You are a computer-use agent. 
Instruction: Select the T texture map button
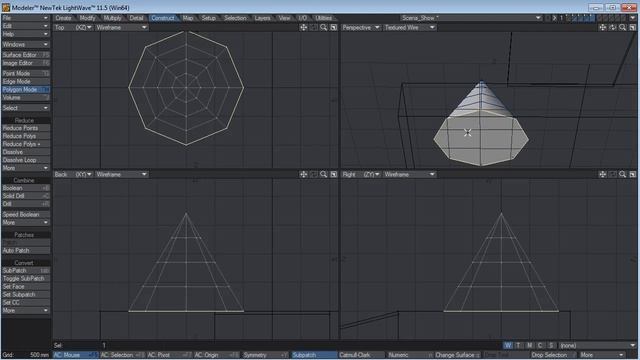click(x=519, y=345)
